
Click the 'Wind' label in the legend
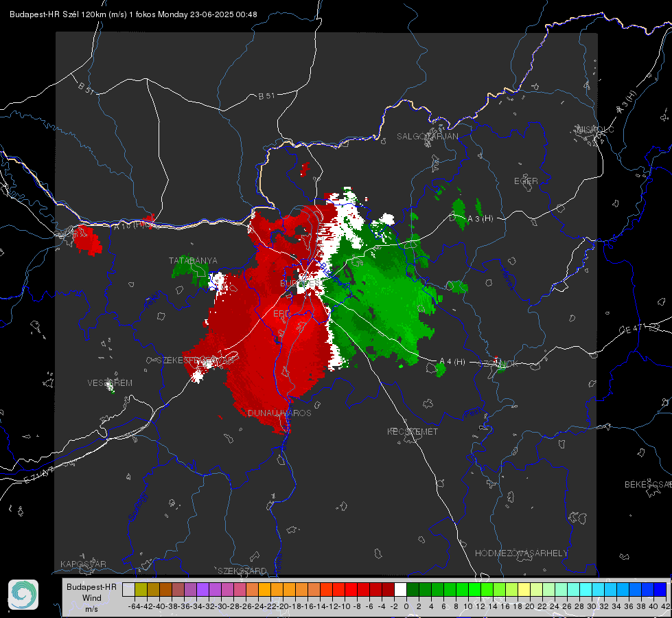pos(92,598)
